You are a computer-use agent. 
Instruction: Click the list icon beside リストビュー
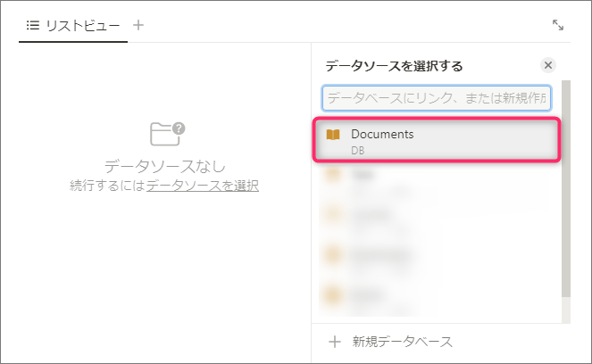click(x=32, y=25)
